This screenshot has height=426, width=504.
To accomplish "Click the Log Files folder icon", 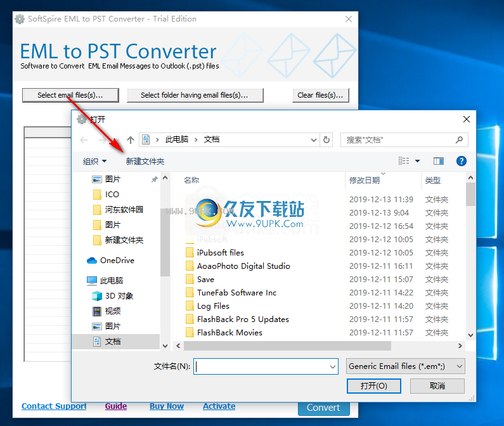I will click(190, 306).
